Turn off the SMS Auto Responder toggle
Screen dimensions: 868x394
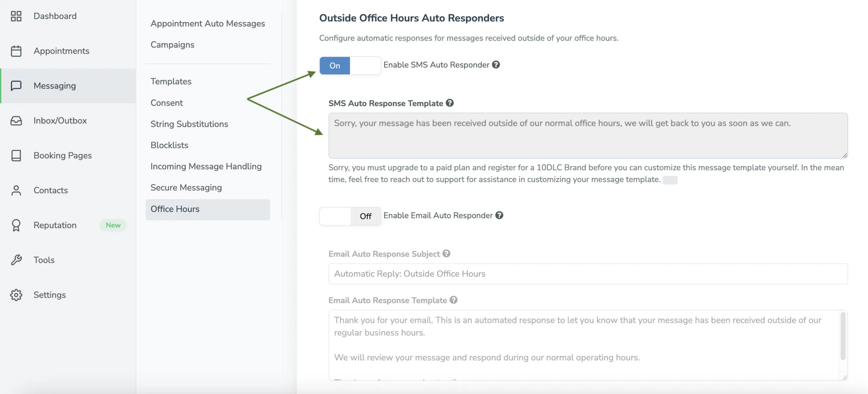(350, 65)
